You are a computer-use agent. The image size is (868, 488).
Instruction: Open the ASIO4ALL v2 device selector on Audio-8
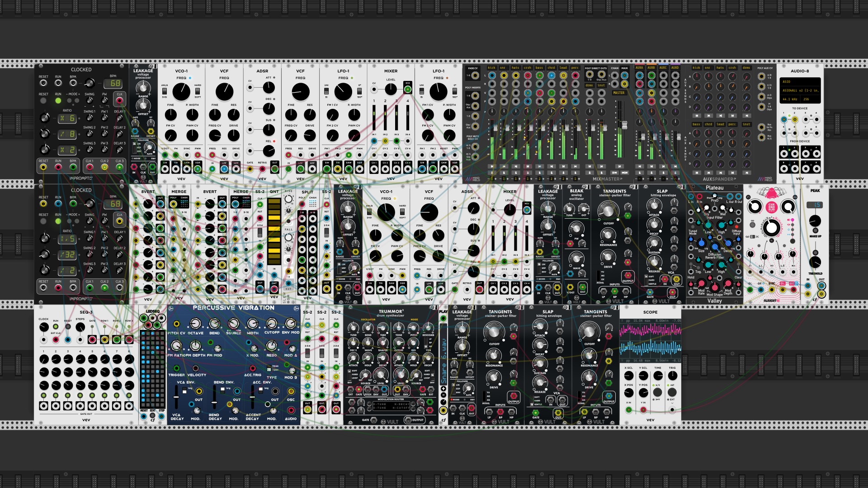(800, 90)
